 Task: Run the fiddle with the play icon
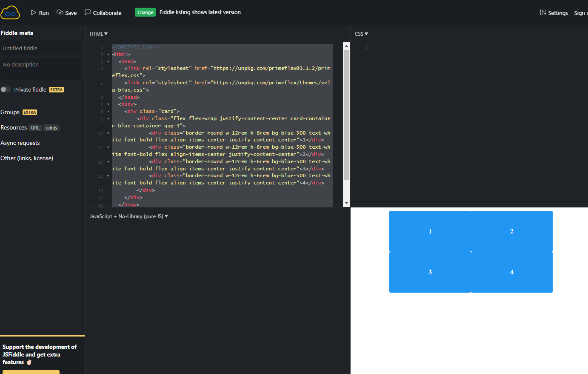(40, 12)
